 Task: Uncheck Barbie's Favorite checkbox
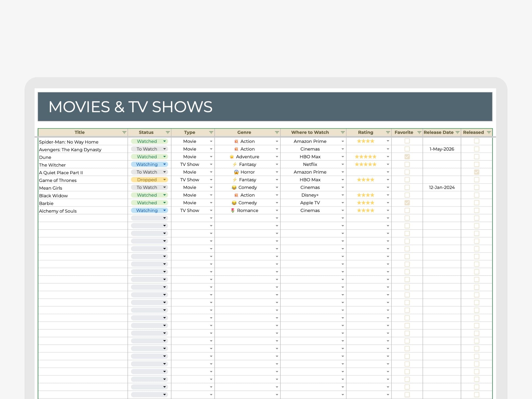[x=407, y=203]
